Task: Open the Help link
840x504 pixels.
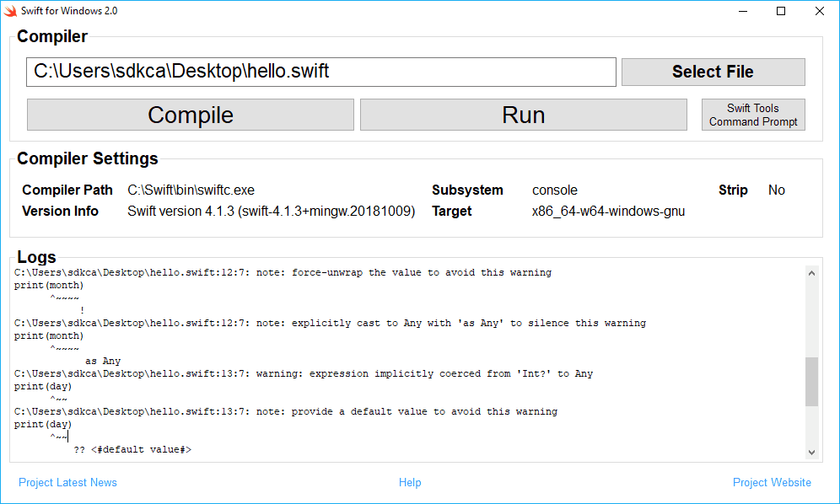Action: click(410, 483)
